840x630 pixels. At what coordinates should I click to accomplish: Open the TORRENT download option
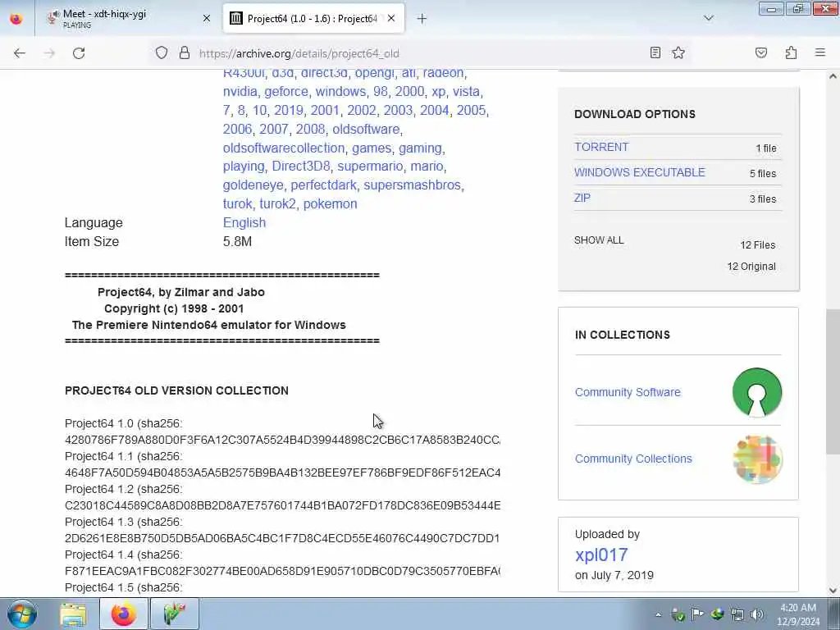[x=601, y=147]
